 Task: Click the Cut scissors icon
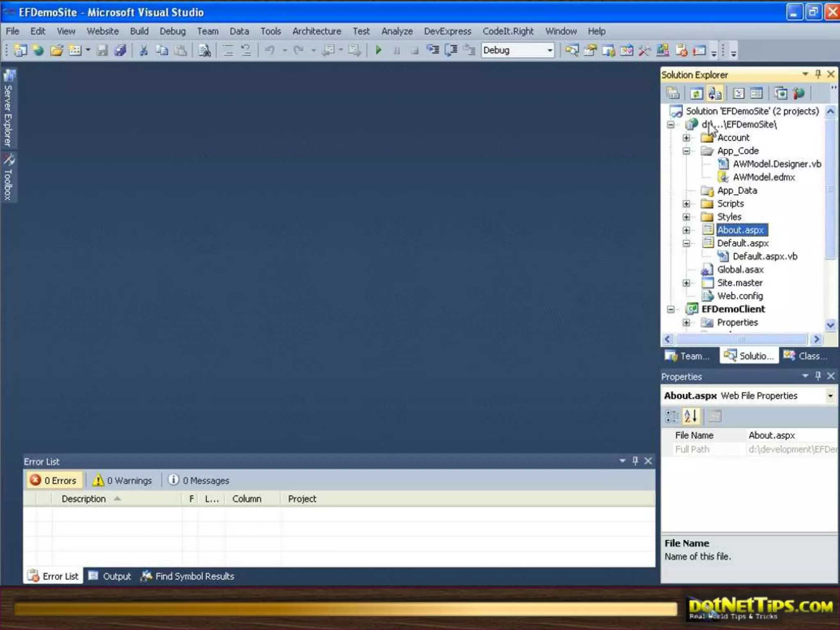pyautogui.click(x=144, y=50)
